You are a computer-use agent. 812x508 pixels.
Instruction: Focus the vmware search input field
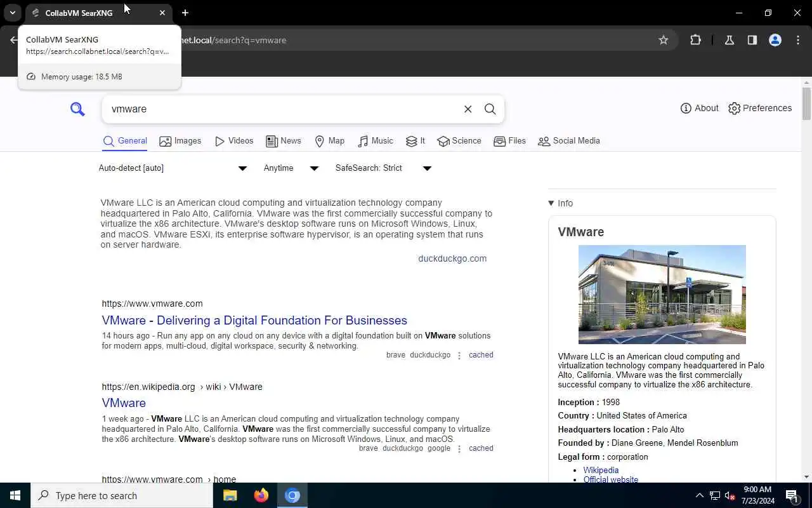(x=282, y=109)
